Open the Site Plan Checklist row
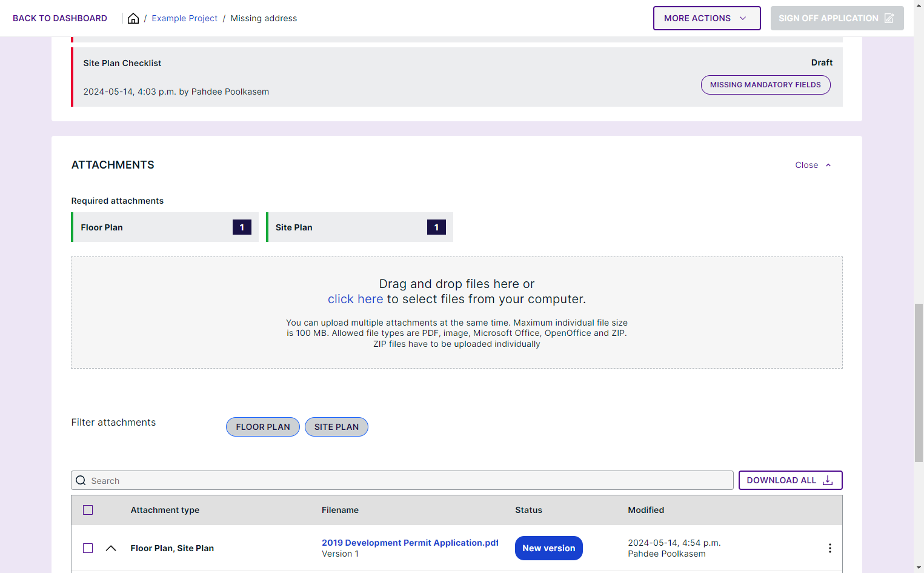The image size is (924, 573). (x=457, y=77)
